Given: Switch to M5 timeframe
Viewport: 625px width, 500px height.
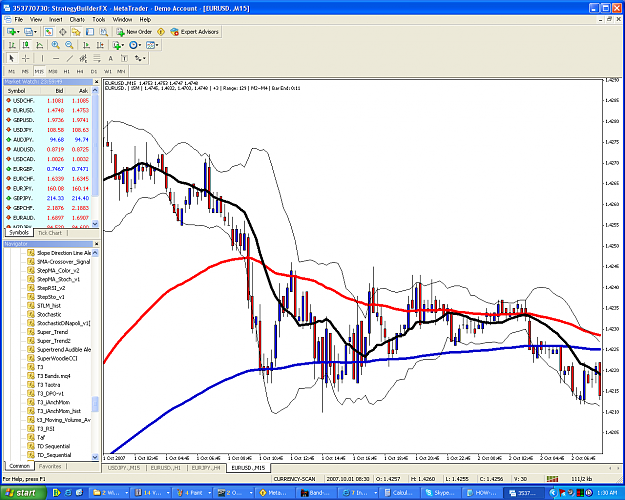Looking at the screenshot, I should 25,71.
